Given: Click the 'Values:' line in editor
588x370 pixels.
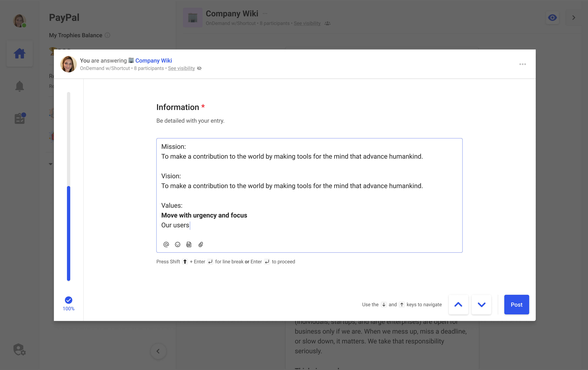Looking at the screenshot, I should click(x=172, y=205).
